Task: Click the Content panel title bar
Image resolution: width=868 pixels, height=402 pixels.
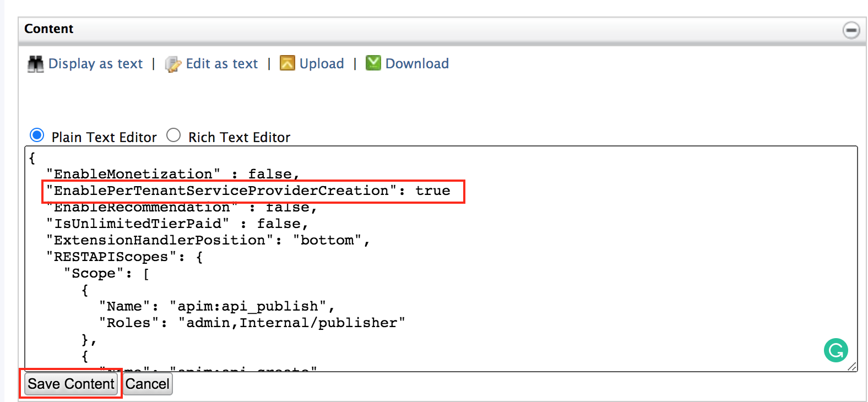Action: pyautogui.click(x=48, y=29)
